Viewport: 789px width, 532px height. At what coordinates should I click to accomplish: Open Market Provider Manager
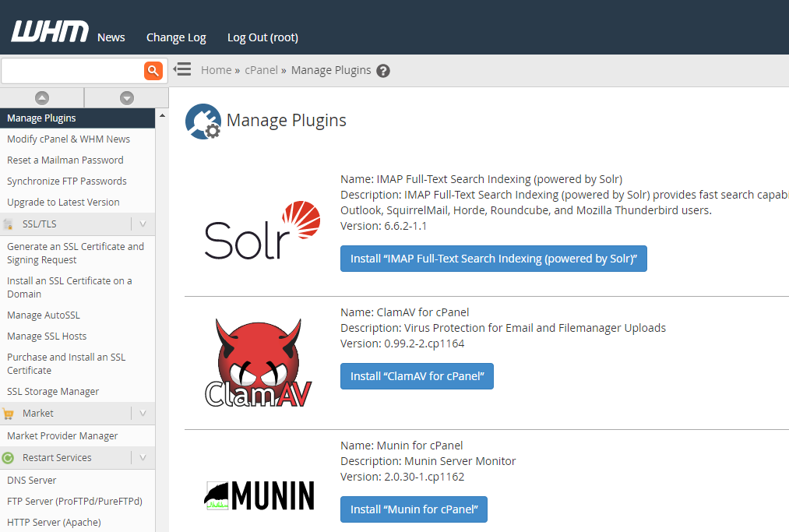[62, 436]
